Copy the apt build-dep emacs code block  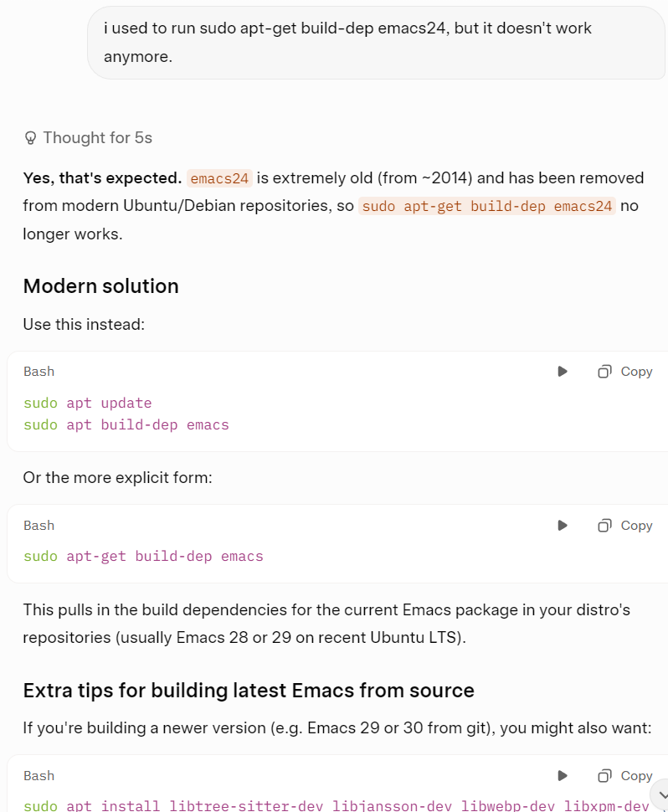point(625,372)
